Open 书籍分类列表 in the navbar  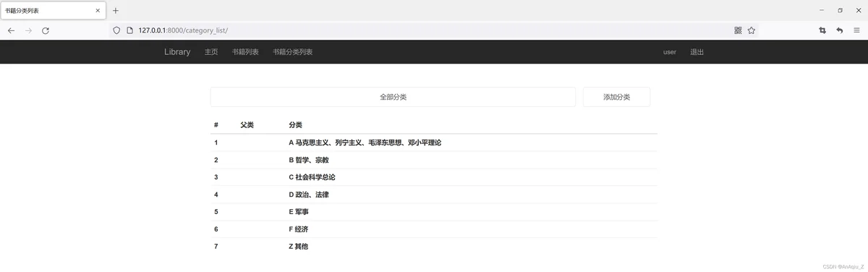click(292, 52)
